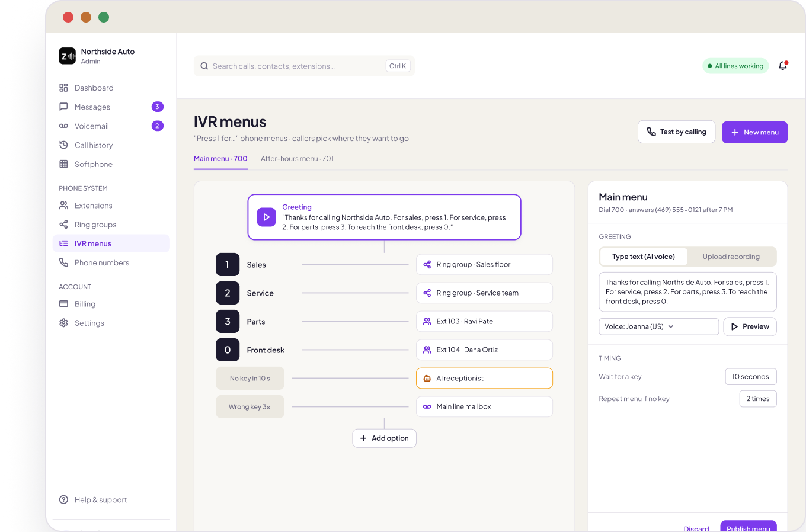The image size is (806, 532).
Task: Click the notification bell icon
Action: 783,66
